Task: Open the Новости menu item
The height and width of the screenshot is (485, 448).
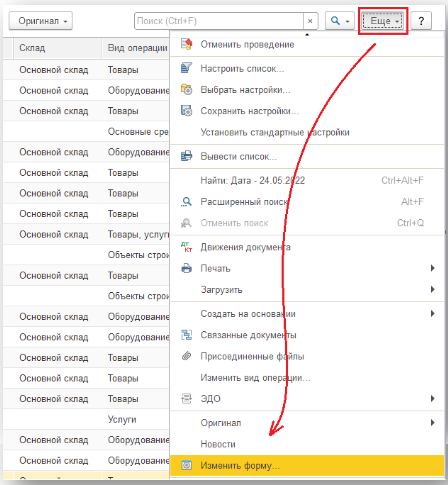Action: tap(307, 444)
